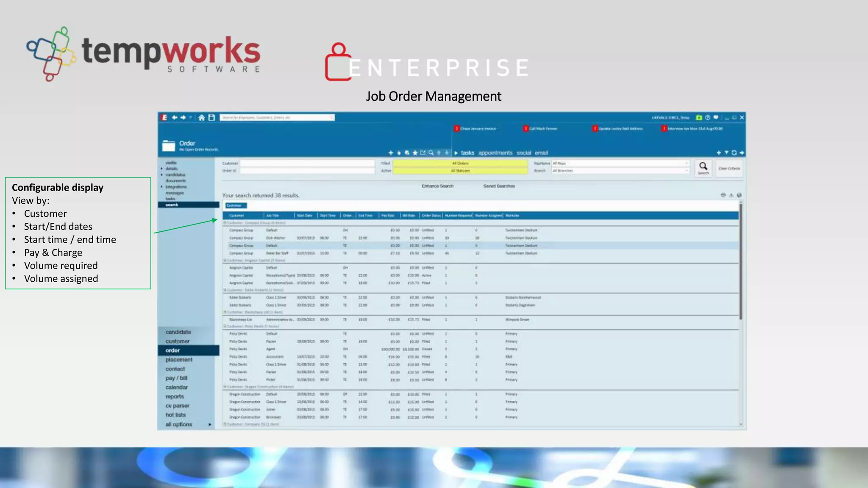Open the Home icon in the top bar
Viewport: 868px width, 488px height.
coord(202,117)
